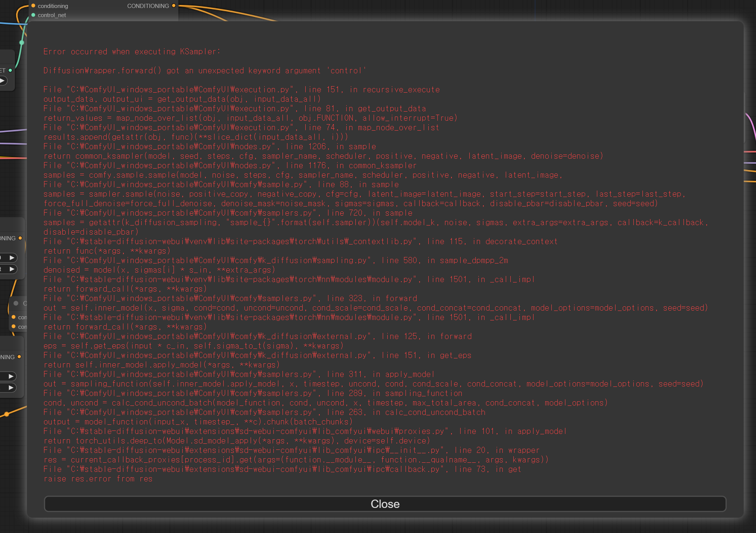Click the orange conditioning dot on hidden middle node
Image resolution: width=756 pixels, height=533 pixels.
[x=14, y=317]
